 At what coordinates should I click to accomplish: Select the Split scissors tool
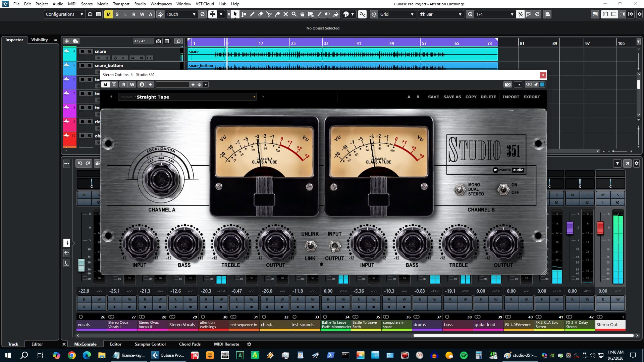coord(269,14)
